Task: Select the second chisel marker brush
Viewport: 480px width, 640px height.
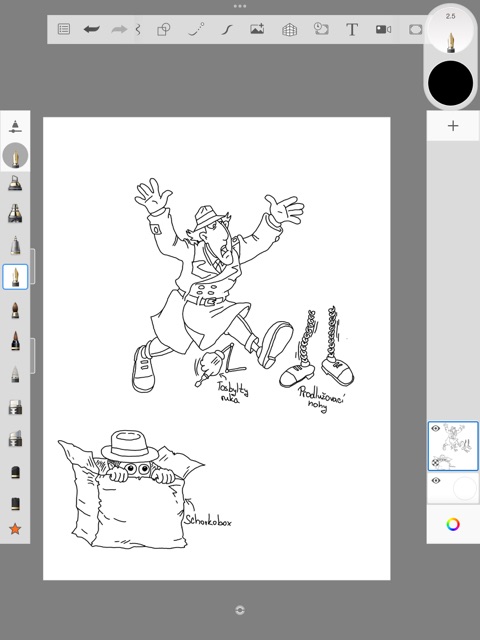Action: (15, 438)
